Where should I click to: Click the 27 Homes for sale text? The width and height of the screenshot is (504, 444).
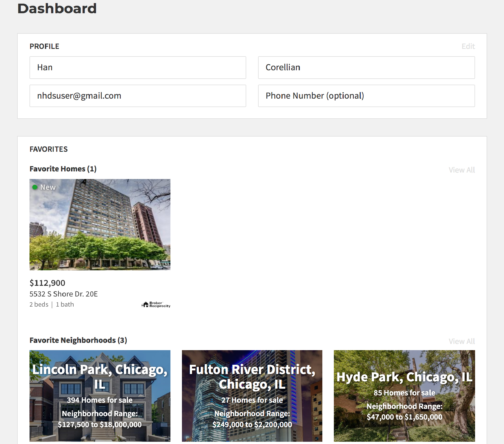pyautogui.click(x=252, y=400)
